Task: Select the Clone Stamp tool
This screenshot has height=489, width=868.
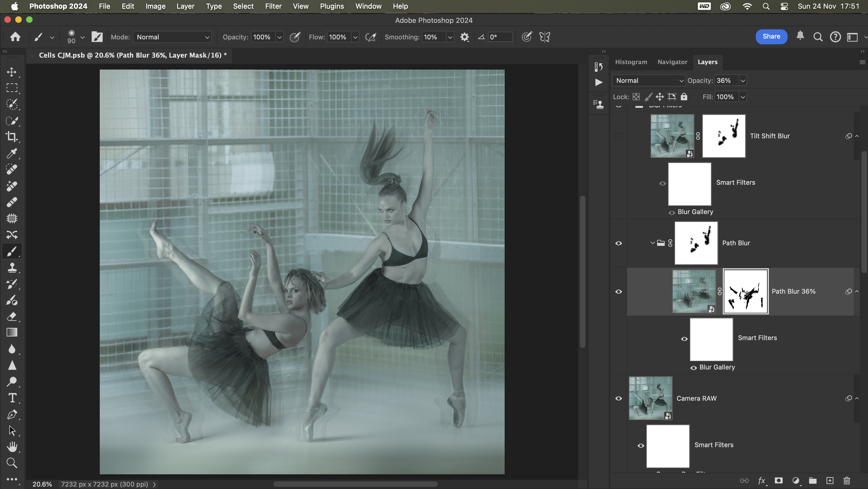Action: pos(12,267)
